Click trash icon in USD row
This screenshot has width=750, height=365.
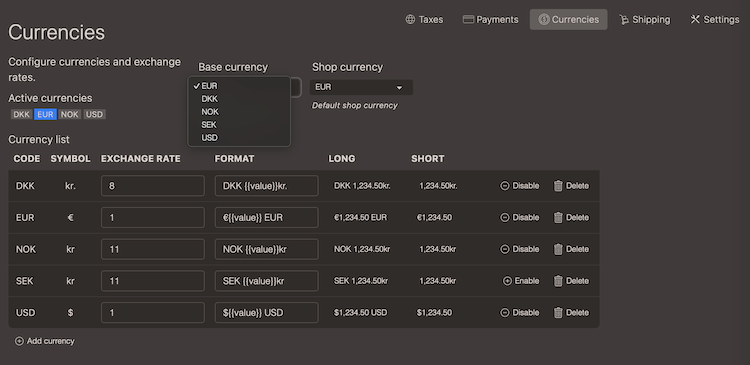click(x=558, y=312)
